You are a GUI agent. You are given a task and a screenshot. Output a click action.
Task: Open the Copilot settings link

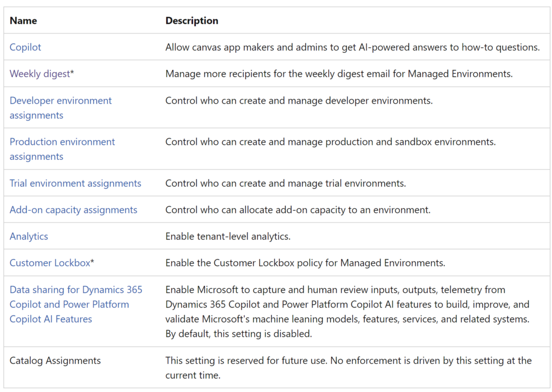tap(25, 47)
